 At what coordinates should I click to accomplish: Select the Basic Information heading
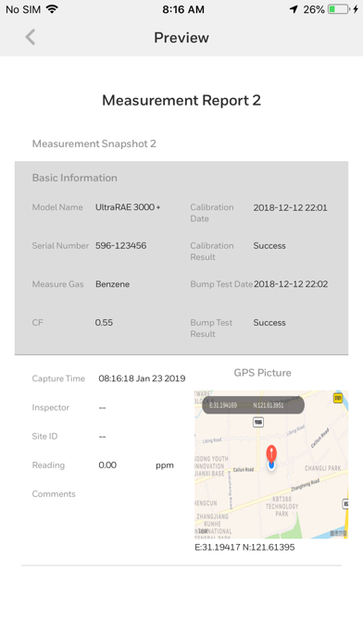pyautogui.click(x=74, y=178)
